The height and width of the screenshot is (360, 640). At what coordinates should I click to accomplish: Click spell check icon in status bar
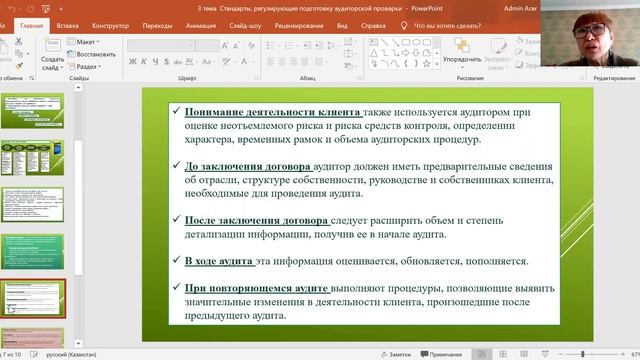pos(34,354)
